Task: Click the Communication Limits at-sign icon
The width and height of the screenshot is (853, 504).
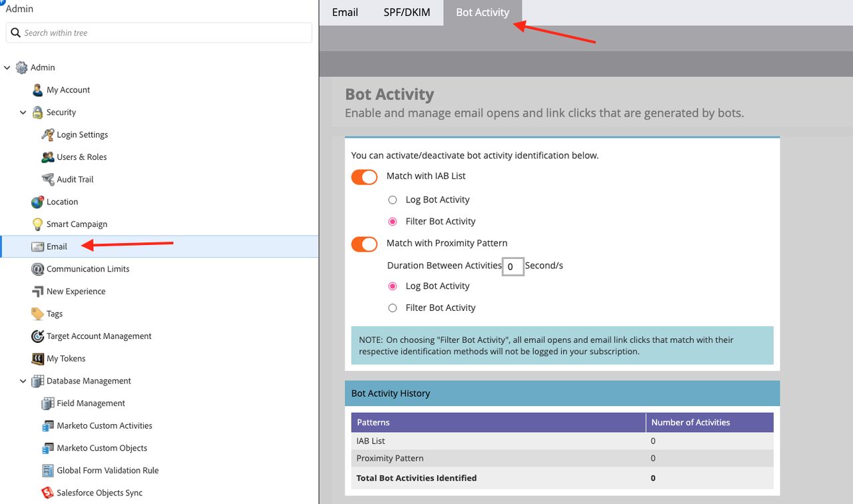Action: (x=38, y=269)
